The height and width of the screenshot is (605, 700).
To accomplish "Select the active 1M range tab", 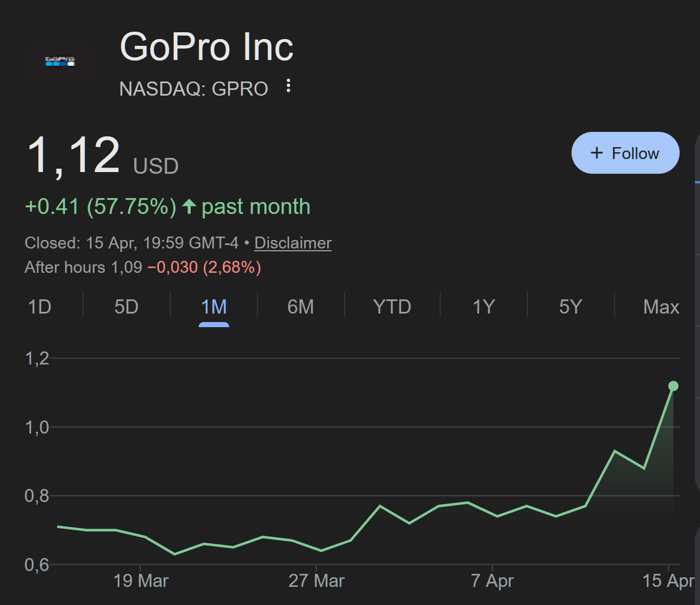I will pos(214,307).
